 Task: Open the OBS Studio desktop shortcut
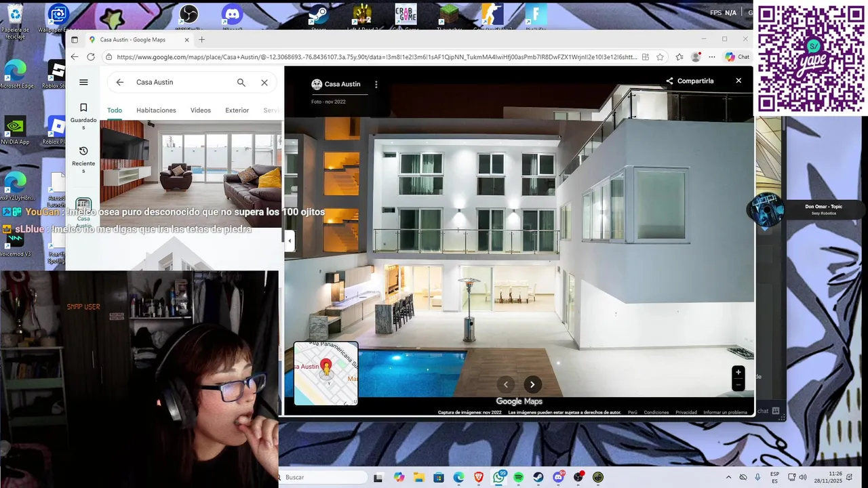[188, 16]
